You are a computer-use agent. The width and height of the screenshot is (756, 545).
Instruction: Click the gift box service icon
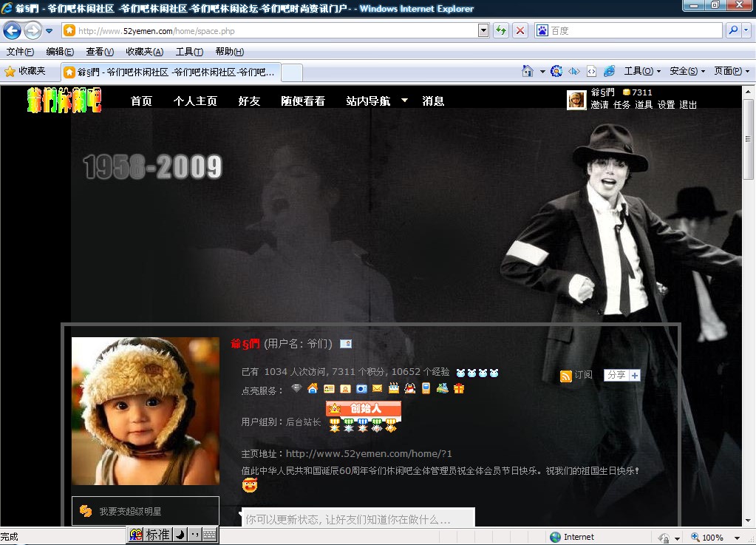[x=458, y=388]
